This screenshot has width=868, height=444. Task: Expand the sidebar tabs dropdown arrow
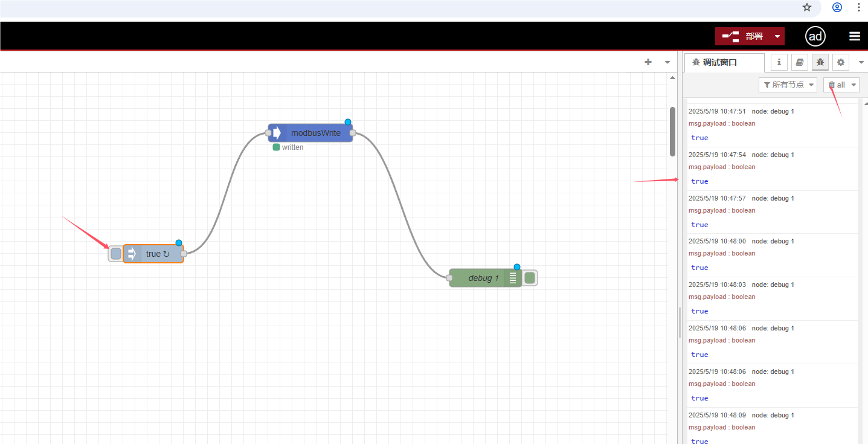[x=861, y=62]
